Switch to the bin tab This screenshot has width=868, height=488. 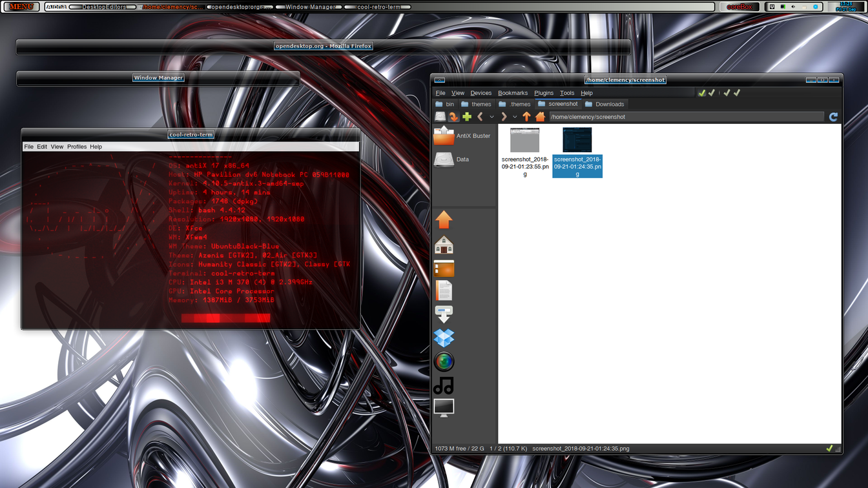[444, 104]
